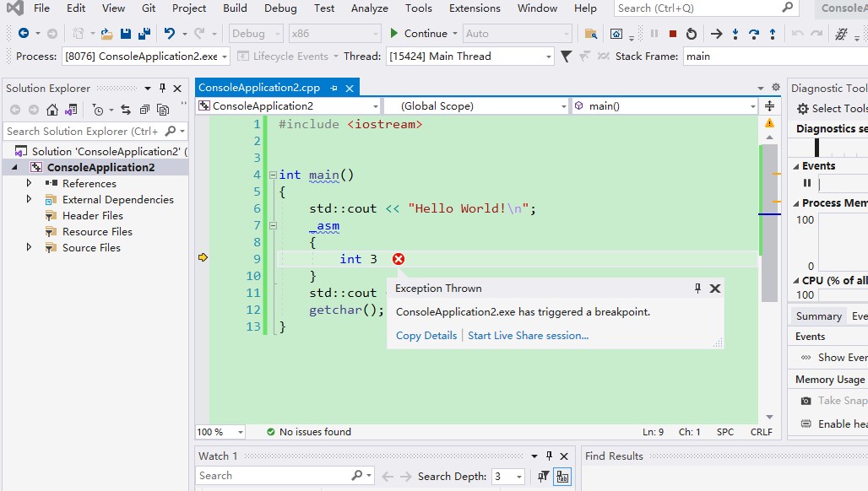Open the Debug menu

(x=280, y=8)
